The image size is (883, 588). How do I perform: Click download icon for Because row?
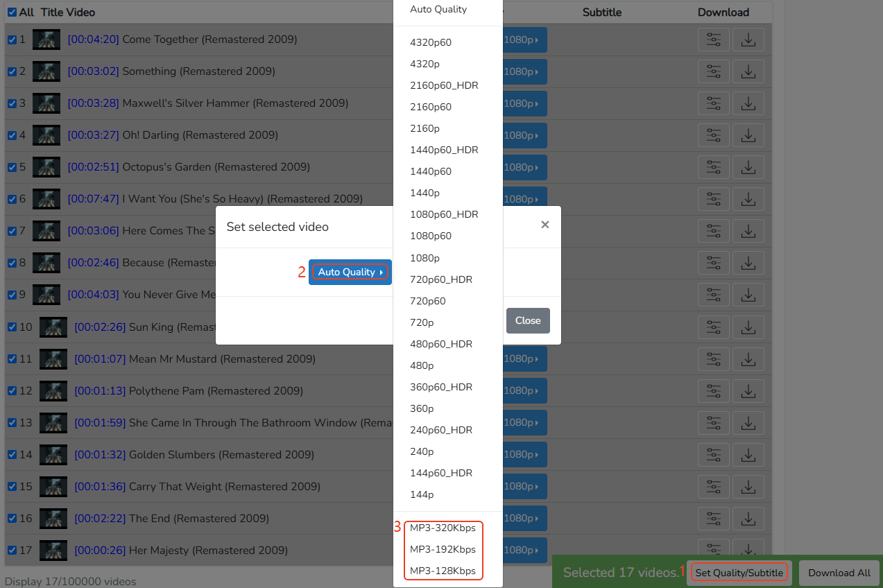748,263
